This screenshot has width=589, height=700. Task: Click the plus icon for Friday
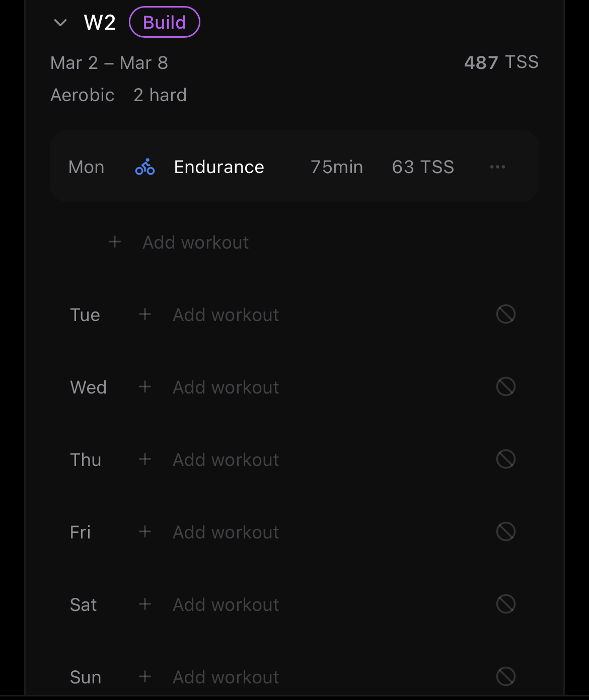click(145, 532)
